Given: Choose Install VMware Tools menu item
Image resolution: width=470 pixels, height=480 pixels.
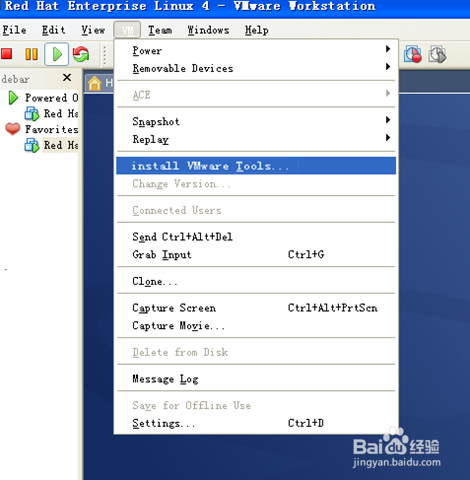Looking at the screenshot, I should [x=256, y=166].
